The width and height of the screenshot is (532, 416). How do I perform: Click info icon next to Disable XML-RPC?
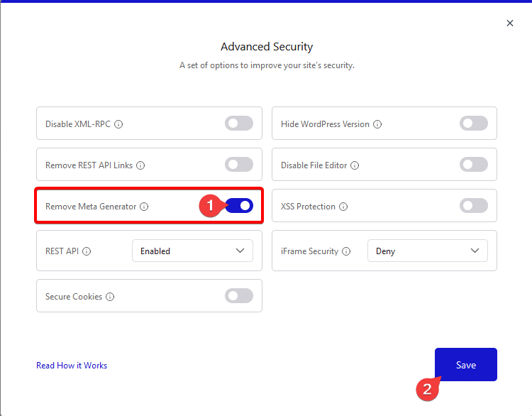pyautogui.click(x=118, y=124)
